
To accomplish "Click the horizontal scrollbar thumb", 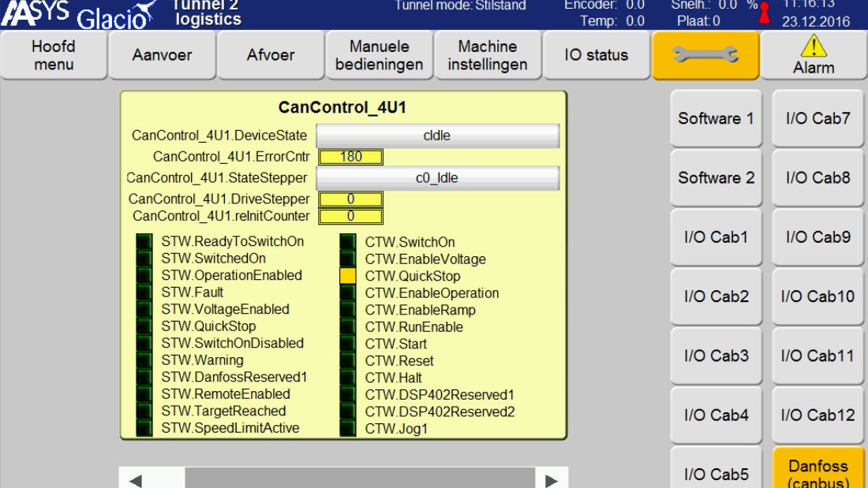I will [x=360, y=480].
